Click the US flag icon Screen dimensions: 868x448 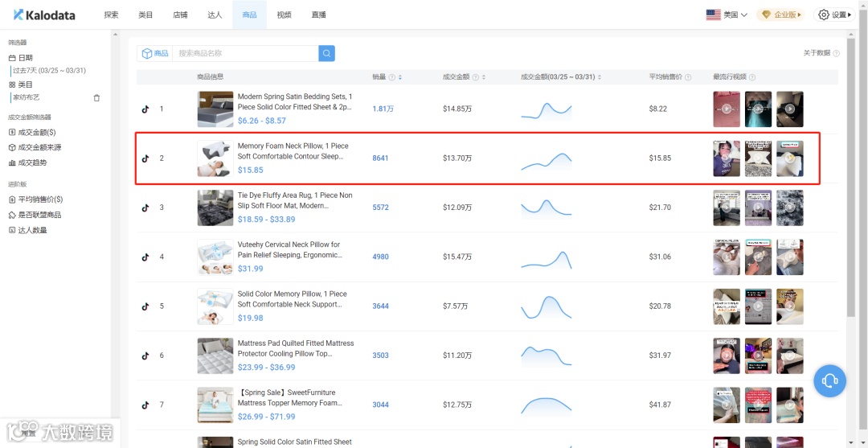pyautogui.click(x=713, y=15)
